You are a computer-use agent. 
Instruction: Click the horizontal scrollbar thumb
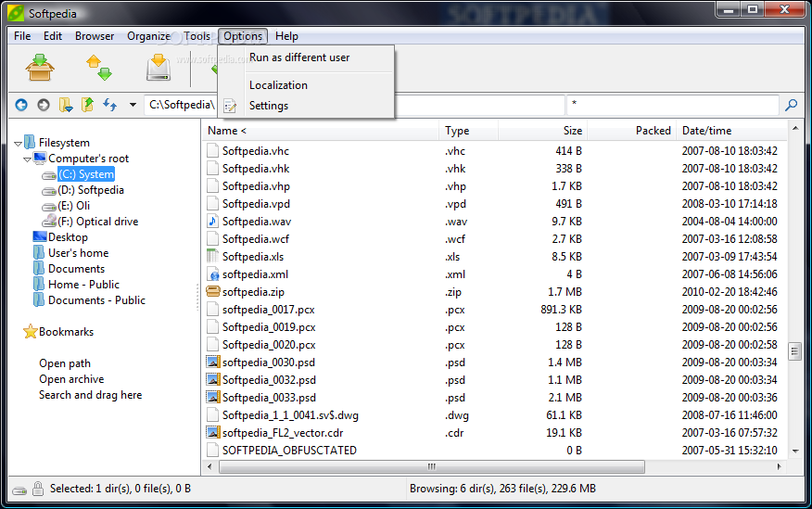431,466
